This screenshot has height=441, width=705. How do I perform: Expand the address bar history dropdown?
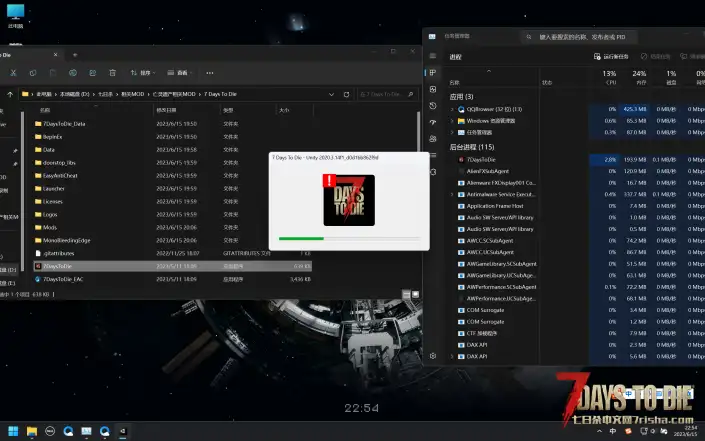331,94
